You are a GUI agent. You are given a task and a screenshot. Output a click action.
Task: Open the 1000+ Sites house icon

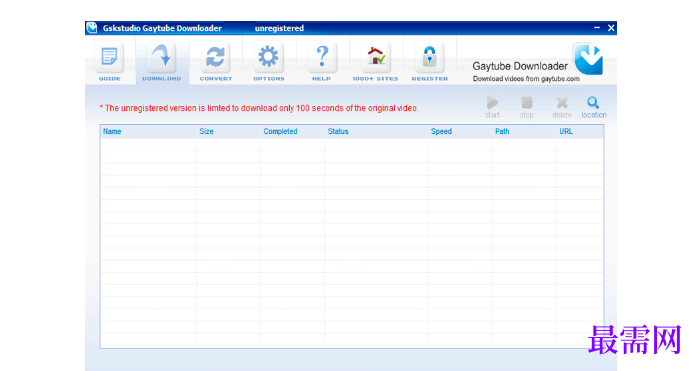(x=375, y=58)
